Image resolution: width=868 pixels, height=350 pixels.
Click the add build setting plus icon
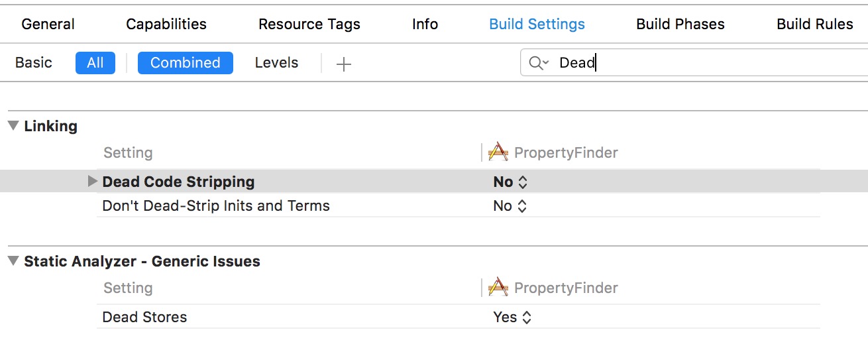(x=343, y=64)
